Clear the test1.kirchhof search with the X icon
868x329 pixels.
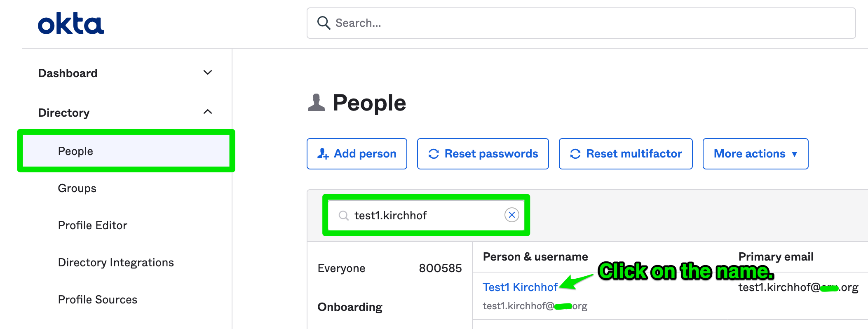tap(512, 215)
